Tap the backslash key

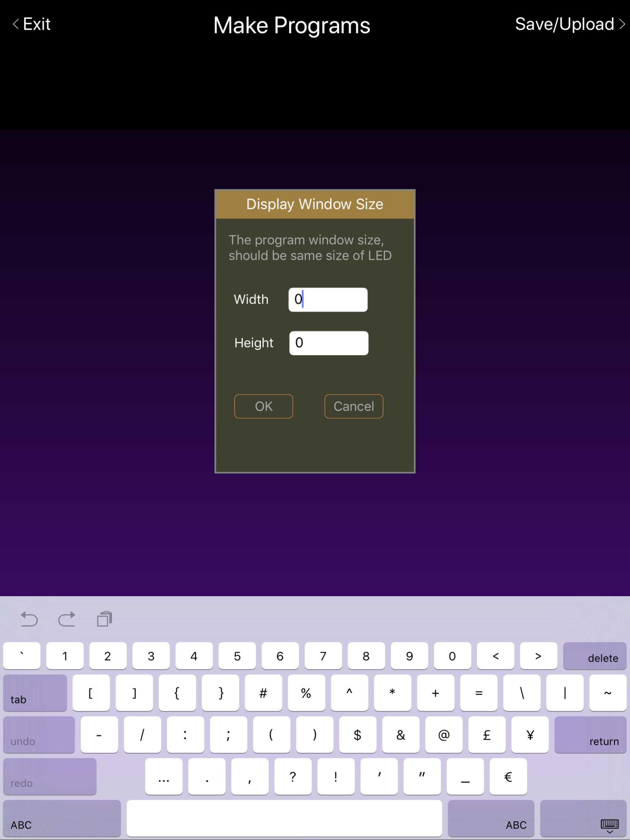pos(522,693)
